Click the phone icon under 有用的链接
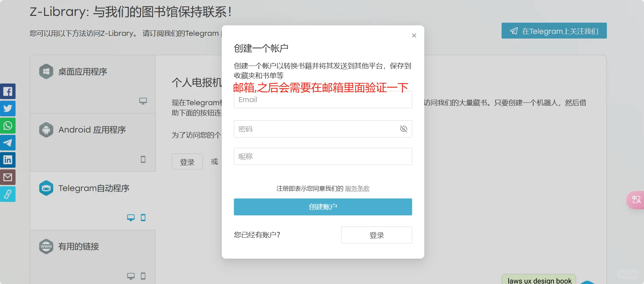The image size is (644, 284). 143,276
